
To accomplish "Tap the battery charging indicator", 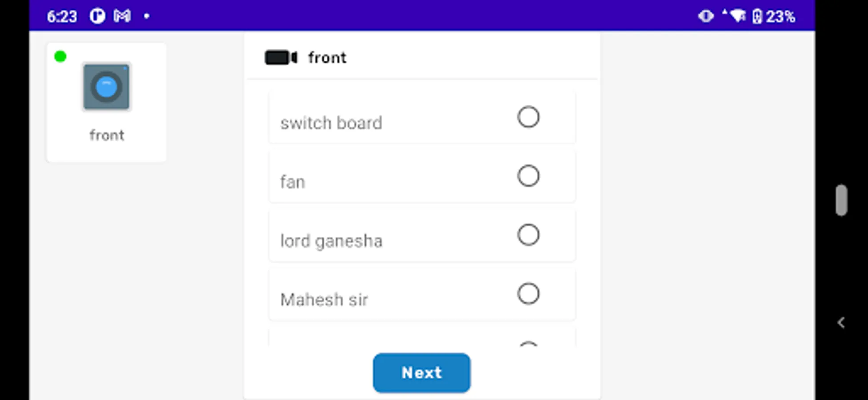I will [758, 16].
